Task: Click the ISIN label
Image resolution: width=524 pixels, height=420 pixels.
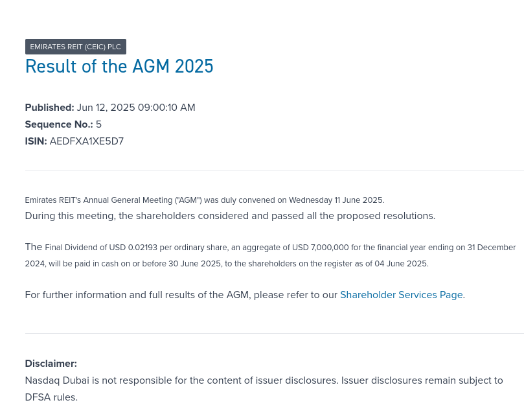Action: [x=36, y=141]
